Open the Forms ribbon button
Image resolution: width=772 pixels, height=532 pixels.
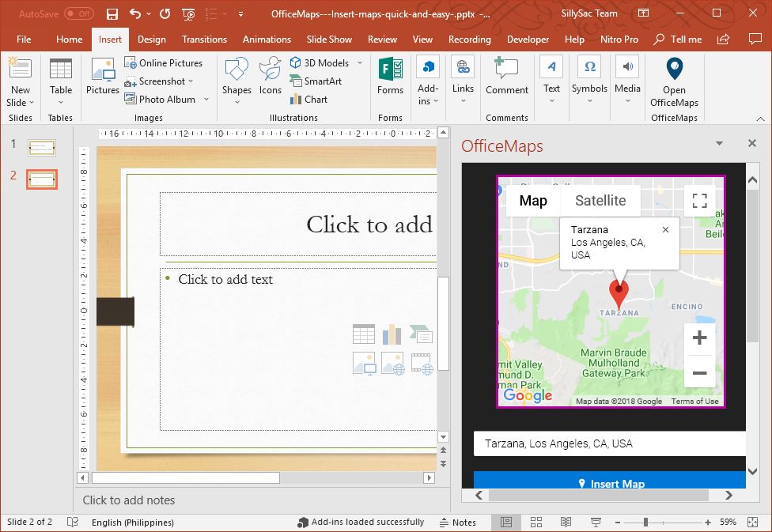(390, 77)
